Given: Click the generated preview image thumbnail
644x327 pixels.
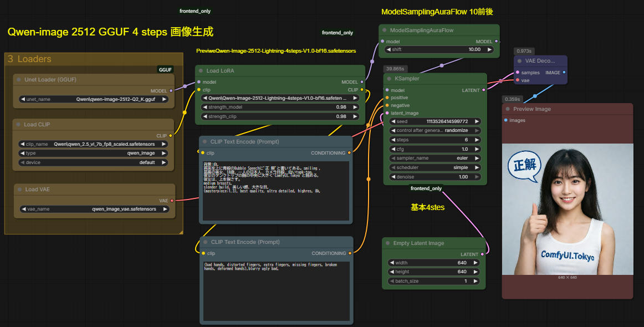Looking at the screenshot, I should (x=567, y=209).
